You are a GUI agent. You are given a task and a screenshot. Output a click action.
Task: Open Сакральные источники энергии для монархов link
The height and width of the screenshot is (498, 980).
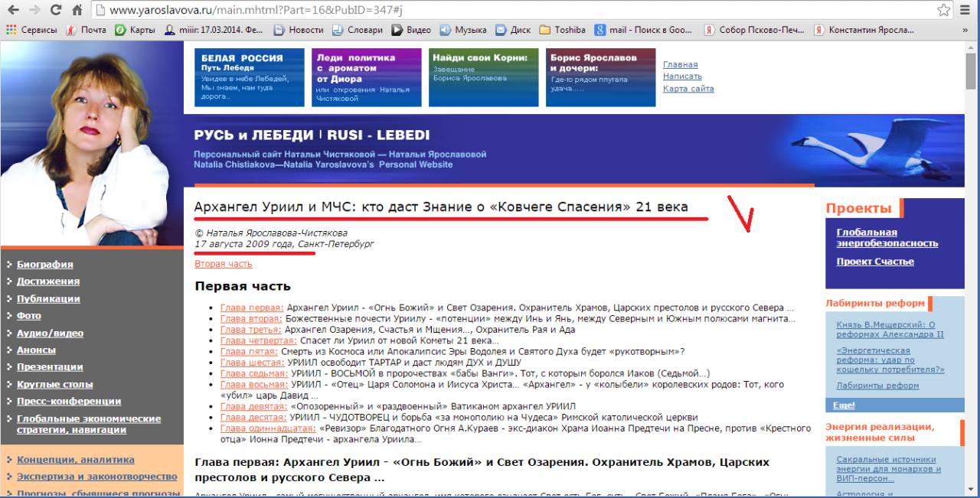point(888,469)
